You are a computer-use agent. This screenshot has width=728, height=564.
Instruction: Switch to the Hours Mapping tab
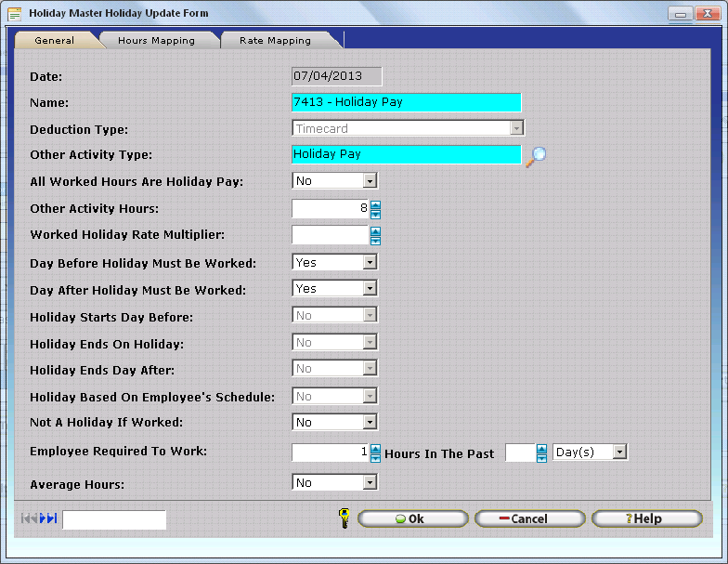(156, 41)
